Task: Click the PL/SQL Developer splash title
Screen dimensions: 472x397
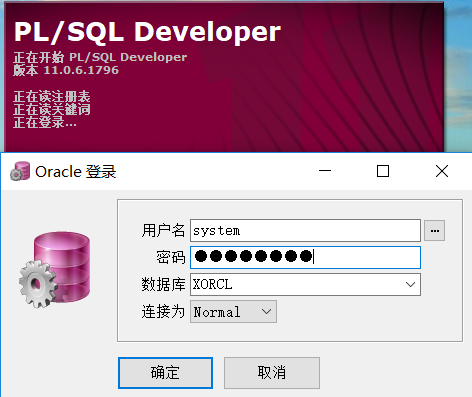Action: 147,32
